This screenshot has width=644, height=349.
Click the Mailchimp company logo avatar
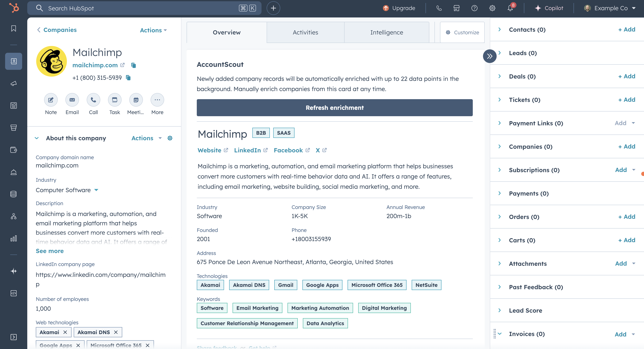tap(52, 61)
